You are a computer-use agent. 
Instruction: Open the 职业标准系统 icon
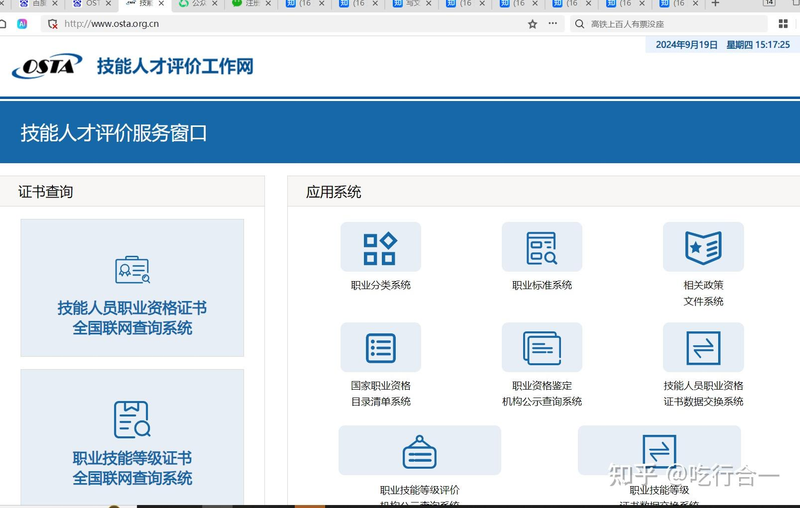coord(541,248)
